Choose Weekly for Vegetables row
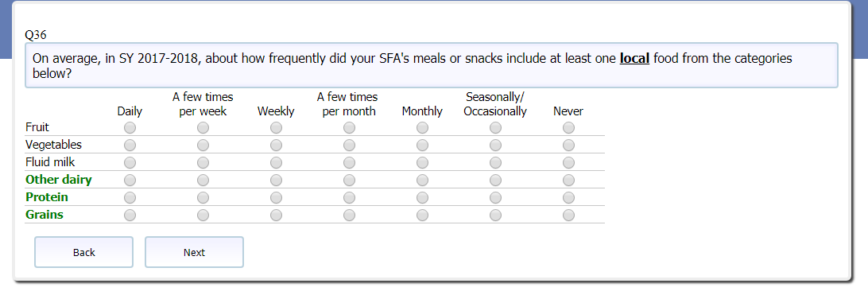This screenshot has width=868, height=299. point(277,146)
